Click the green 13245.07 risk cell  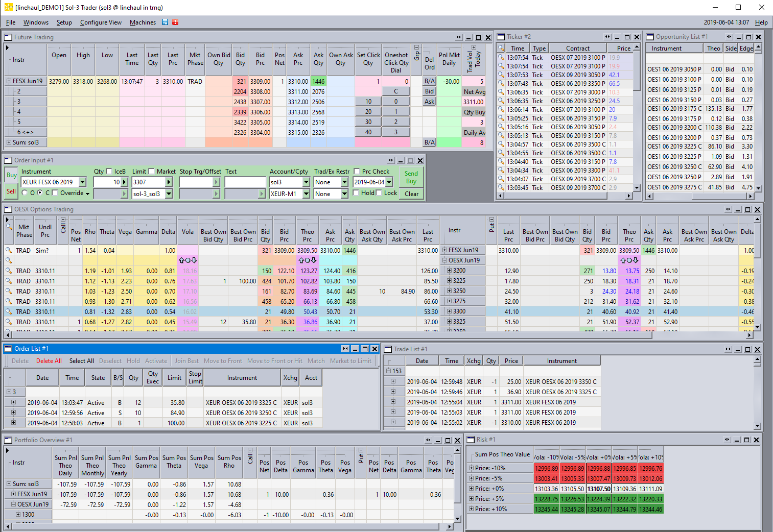[599, 510]
